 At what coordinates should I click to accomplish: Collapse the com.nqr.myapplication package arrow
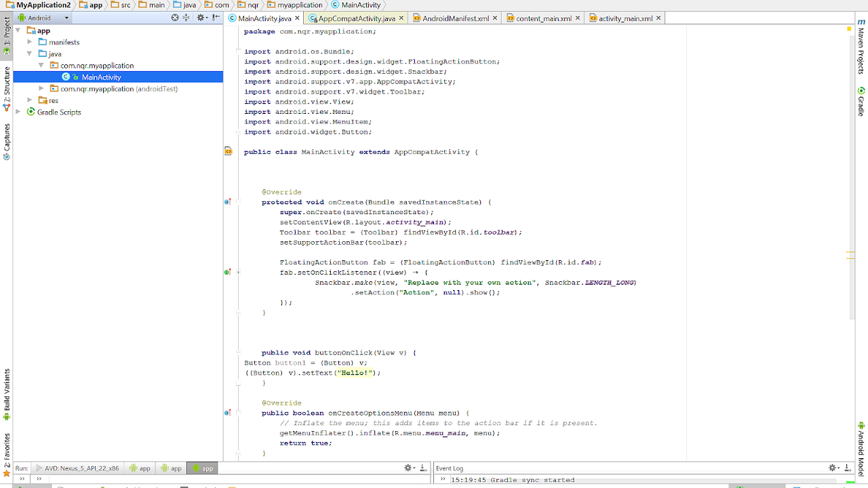41,66
